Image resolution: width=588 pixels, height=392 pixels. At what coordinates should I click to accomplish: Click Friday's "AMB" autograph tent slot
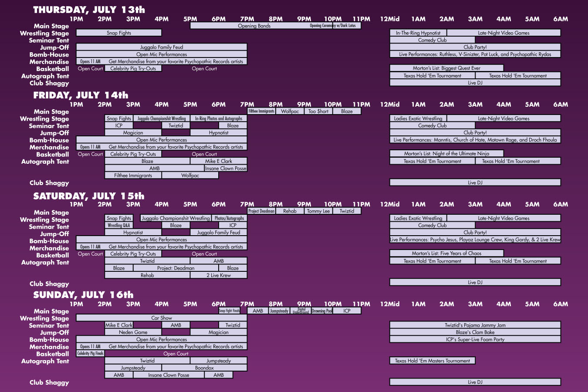pos(155,168)
